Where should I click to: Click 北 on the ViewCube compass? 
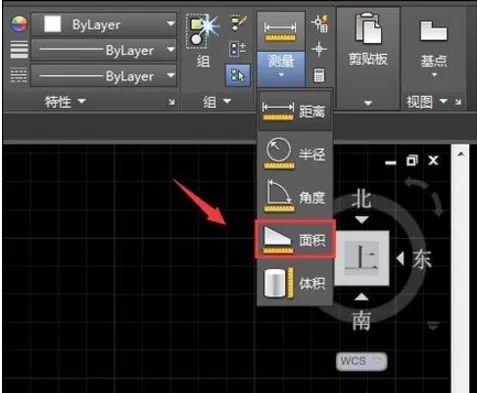tap(361, 200)
